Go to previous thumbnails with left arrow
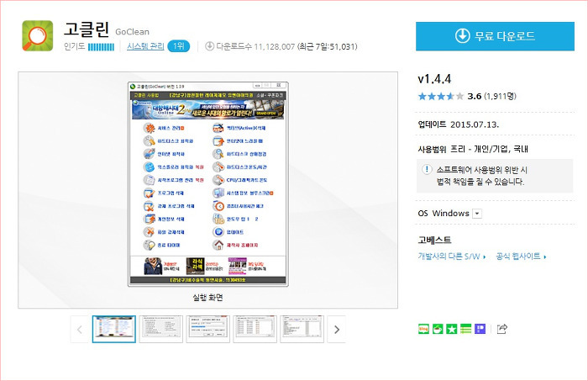This screenshot has height=381, width=588. tap(80, 329)
